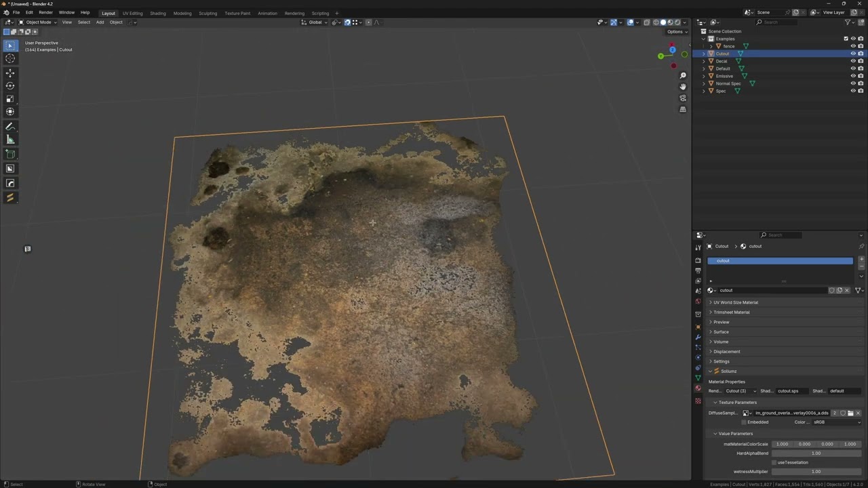This screenshot has height=488, width=868.
Task: Enable the useTessellation checkbox
Action: tap(774, 462)
